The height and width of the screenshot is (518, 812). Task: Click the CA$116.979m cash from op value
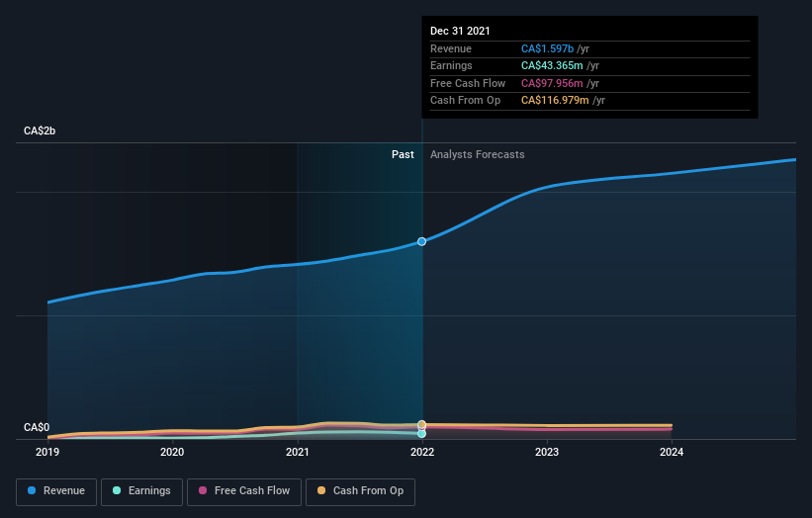click(555, 101)
